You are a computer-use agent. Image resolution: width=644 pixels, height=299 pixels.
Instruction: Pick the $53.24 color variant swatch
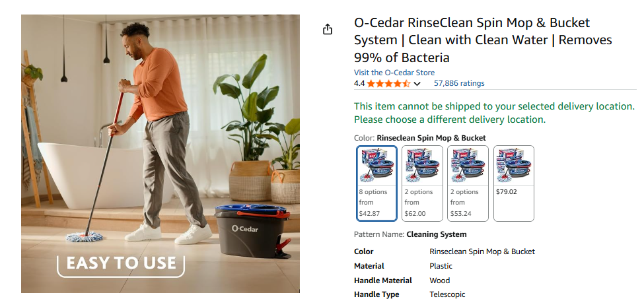[x=468, y=183]
